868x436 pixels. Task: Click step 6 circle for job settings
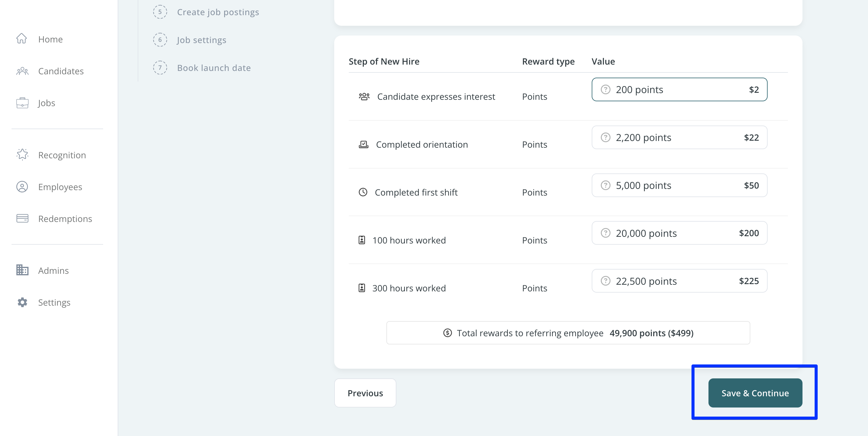pos(160,40)
